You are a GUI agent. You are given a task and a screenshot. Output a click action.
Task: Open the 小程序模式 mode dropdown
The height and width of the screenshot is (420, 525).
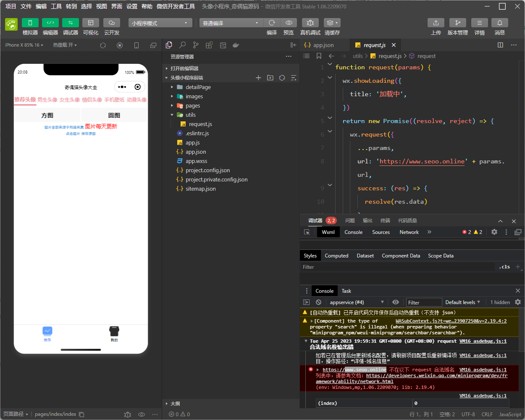pyautogui.click(x=160, y=23)
